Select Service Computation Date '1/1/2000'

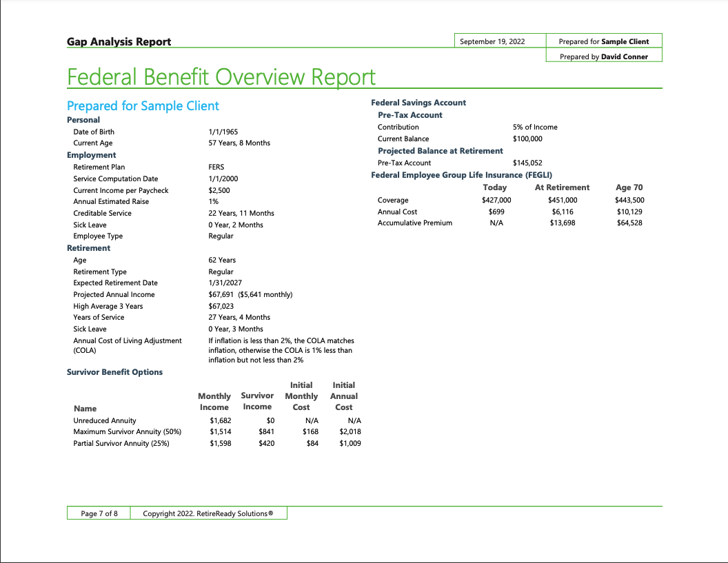223,178
